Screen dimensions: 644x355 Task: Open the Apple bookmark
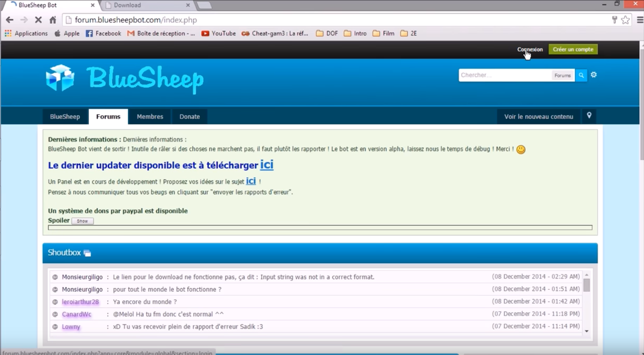point(67,33)
